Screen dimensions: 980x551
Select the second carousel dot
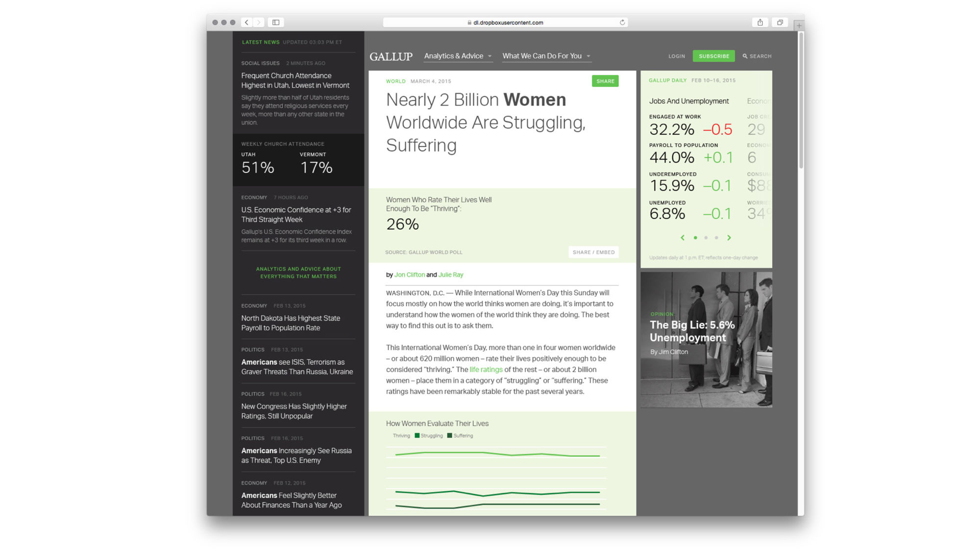pos(706,238)
